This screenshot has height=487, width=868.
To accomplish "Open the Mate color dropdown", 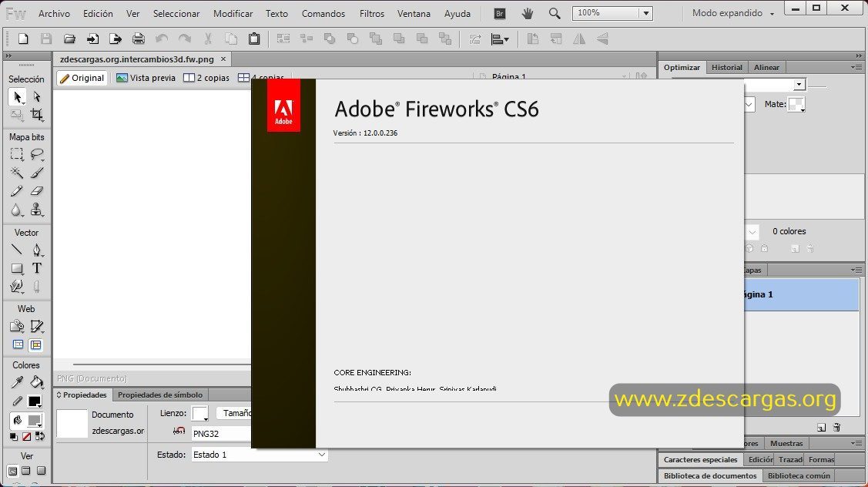I will point(796,104).
